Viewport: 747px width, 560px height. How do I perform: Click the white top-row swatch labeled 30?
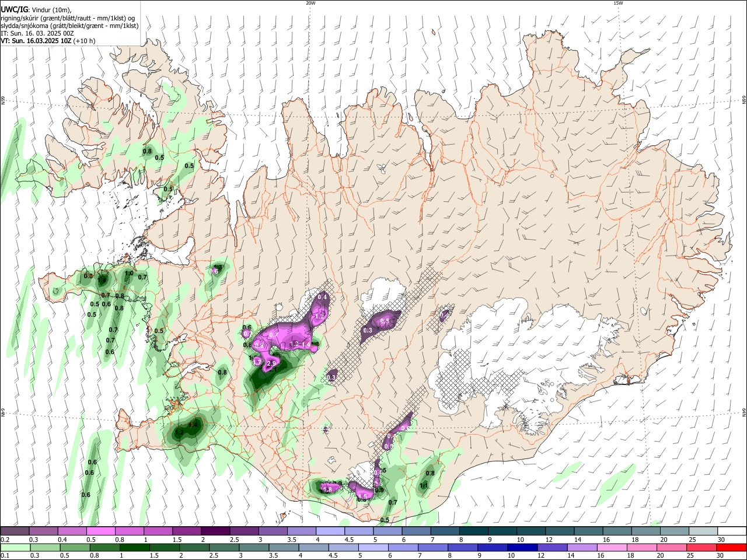(x=732, y=531)
